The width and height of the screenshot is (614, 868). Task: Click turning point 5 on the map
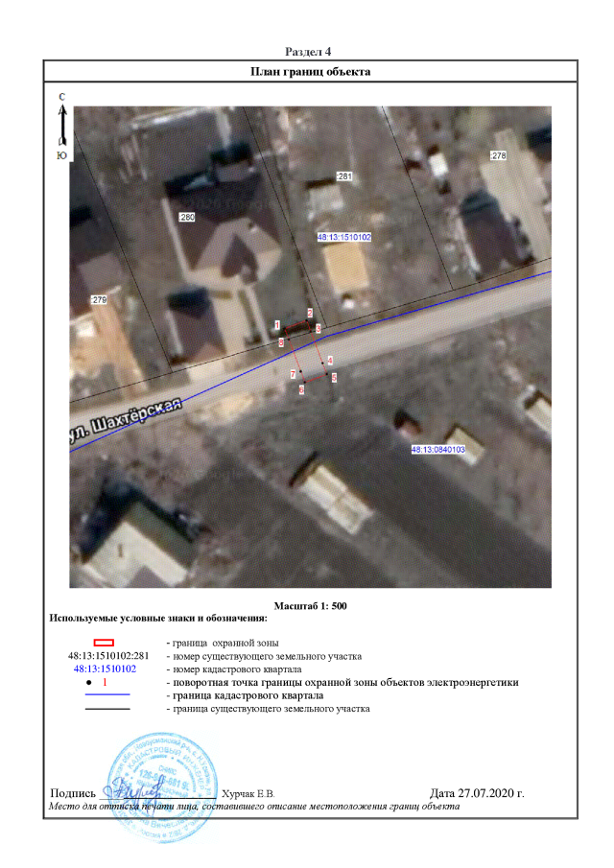pyautogui.click(x=334, y=378)
